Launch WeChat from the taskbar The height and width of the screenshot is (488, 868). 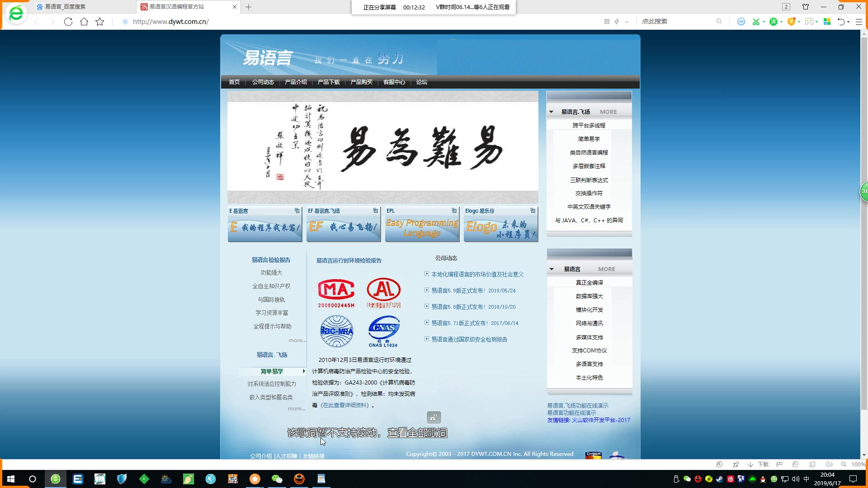click(277, 479)
